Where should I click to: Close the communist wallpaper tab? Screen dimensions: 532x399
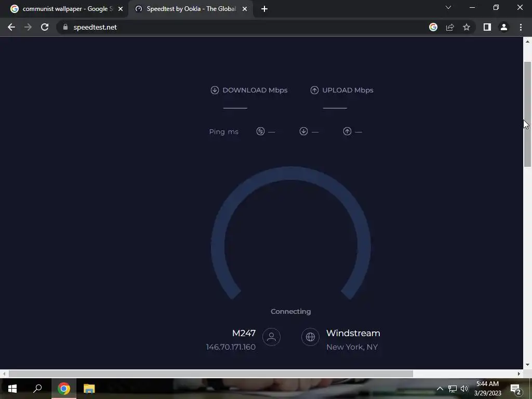(x=121, y=9)
